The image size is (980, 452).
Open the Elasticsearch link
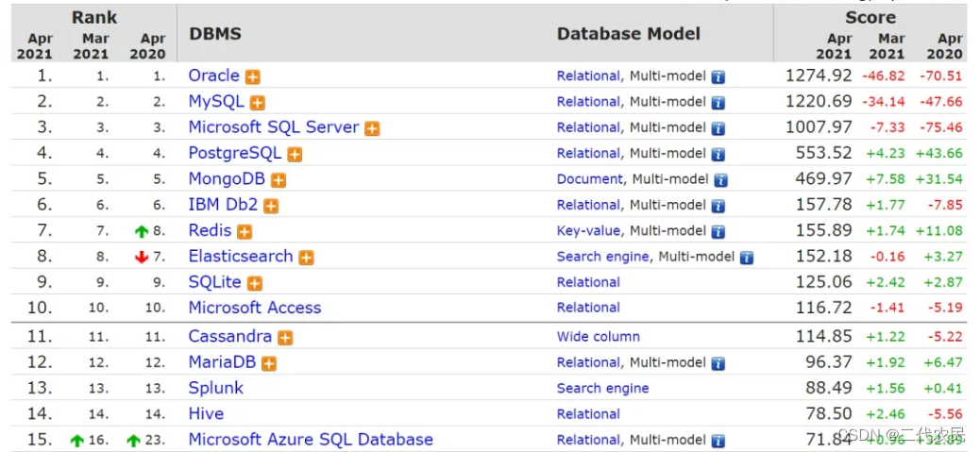pos(241,256)
